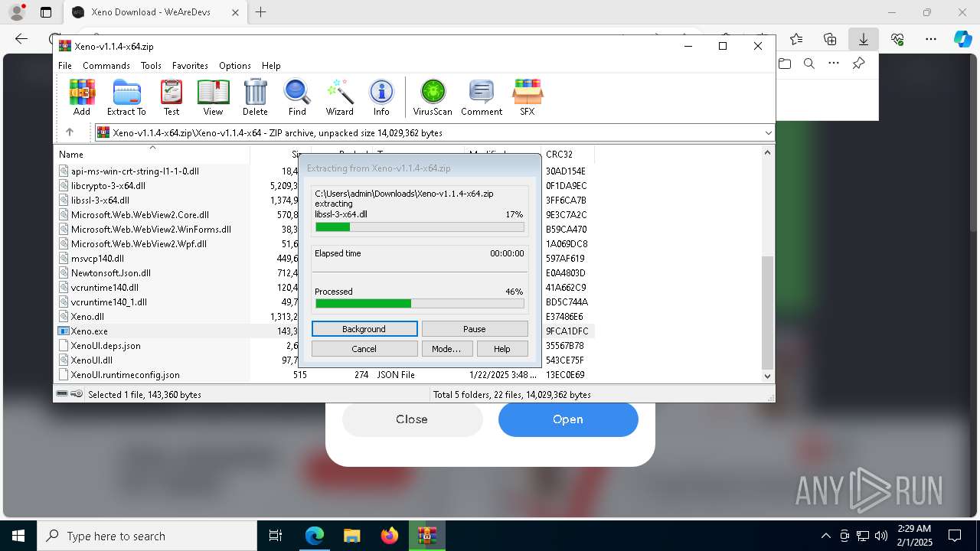Open the Commands menu

click(106, 66)
